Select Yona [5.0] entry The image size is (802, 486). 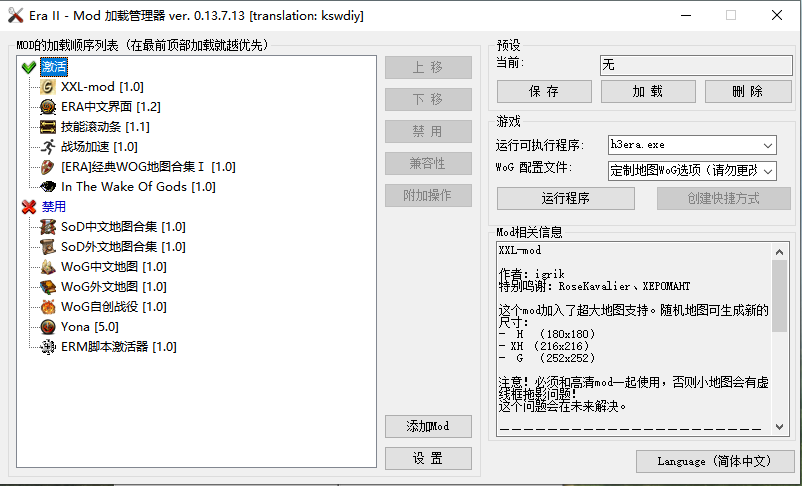tap(90, 326)
